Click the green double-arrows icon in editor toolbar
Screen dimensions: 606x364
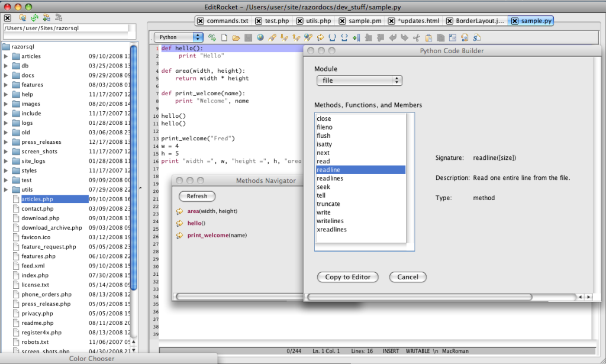pos(212,37)
